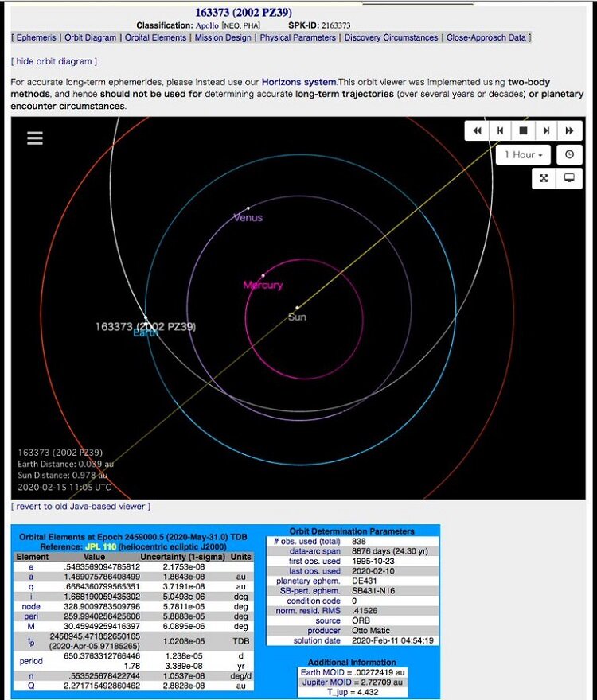Click the 'Earth Distance: 0.039 au' readout
This screenshot has width=597, height=700.
point(65,464)
